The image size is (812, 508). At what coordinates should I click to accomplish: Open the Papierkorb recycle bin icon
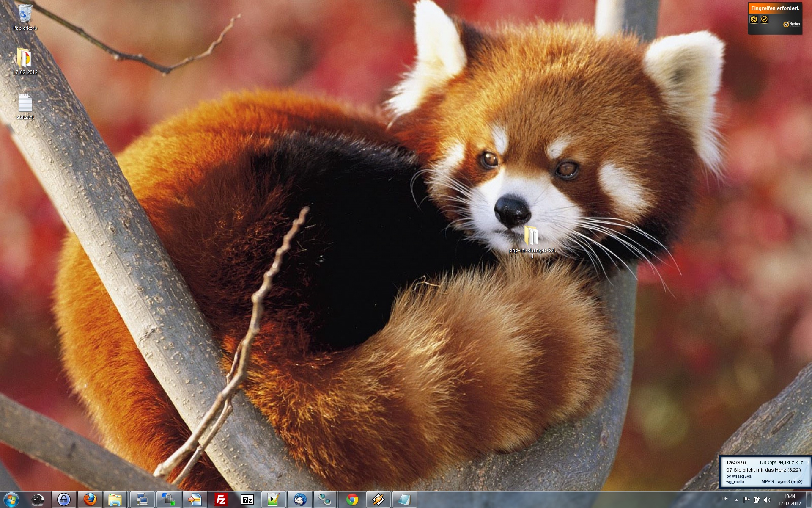[25, 14]
